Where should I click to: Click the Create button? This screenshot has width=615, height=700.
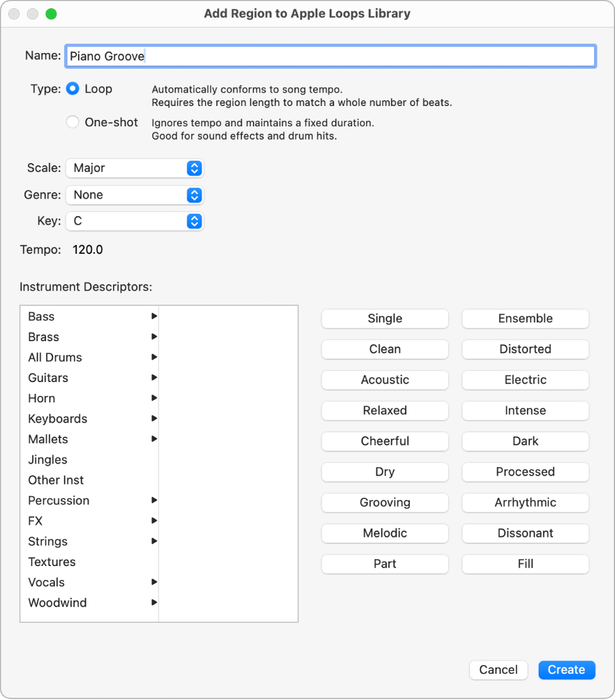click(x=567, y=670)
